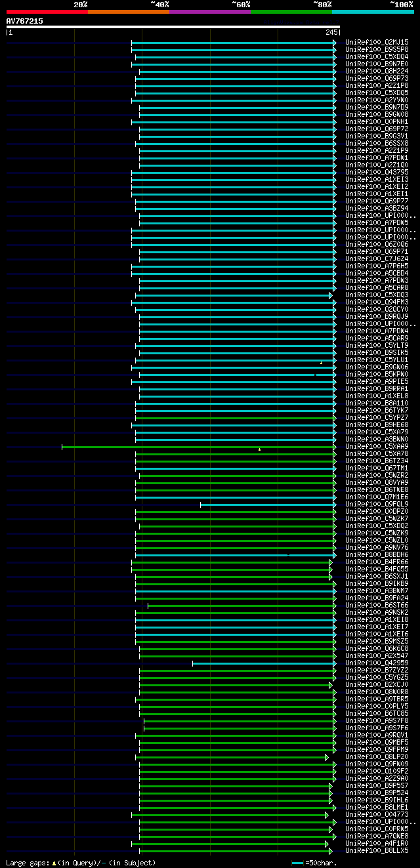
Task: Select UniRef100_A1XEI1 label
Action: pyautogui.click(x=377, y=194)
